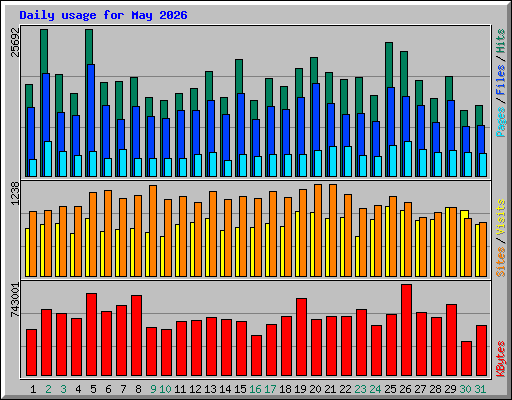Click day label 5 on x-axis
This screenshot has width=512, height=400.
click(93, 389)
